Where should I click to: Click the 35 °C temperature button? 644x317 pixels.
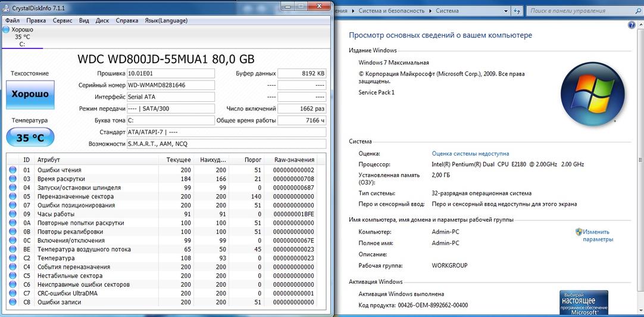(30, 138)
